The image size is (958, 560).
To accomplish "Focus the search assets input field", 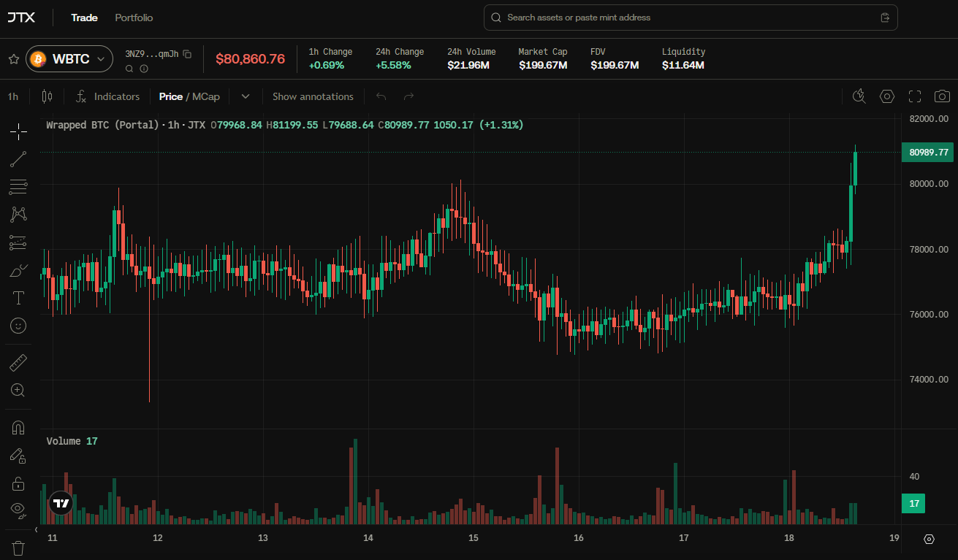I will [691, 18].
